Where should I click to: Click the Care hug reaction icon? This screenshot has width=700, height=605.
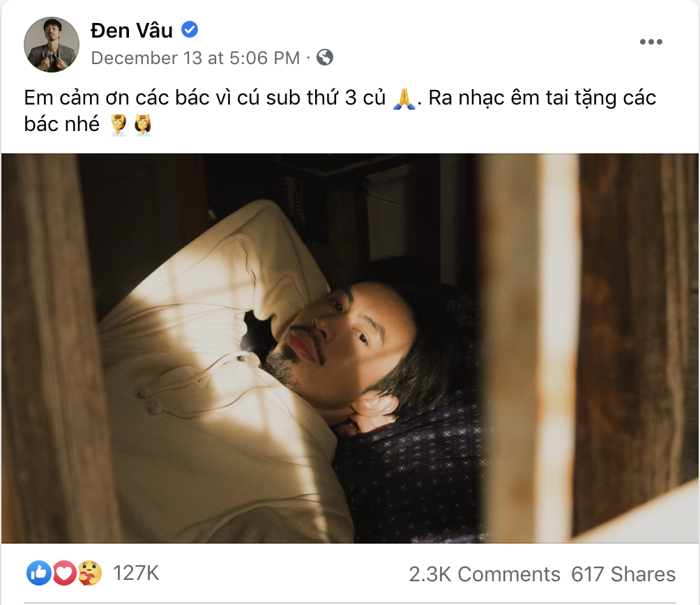[x=90, y=573]
